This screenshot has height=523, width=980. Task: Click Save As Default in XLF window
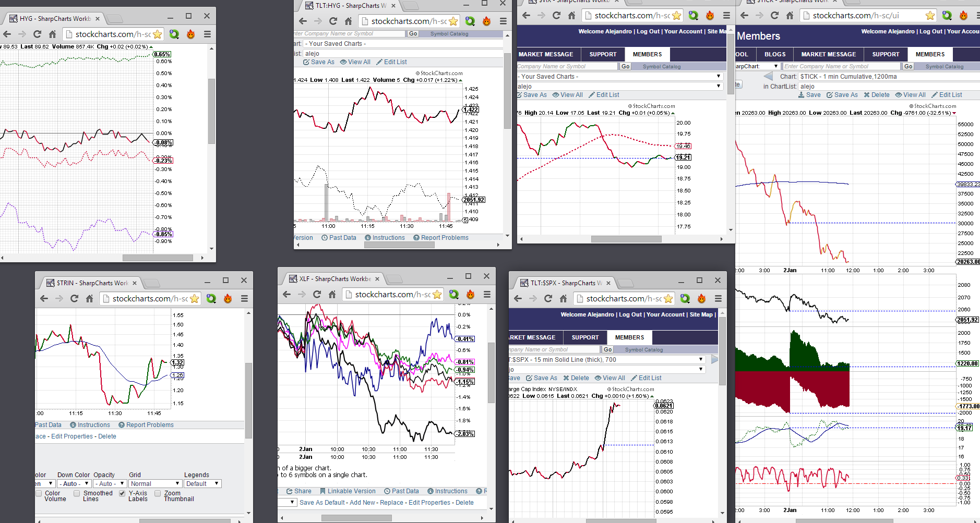click(322, 503)
